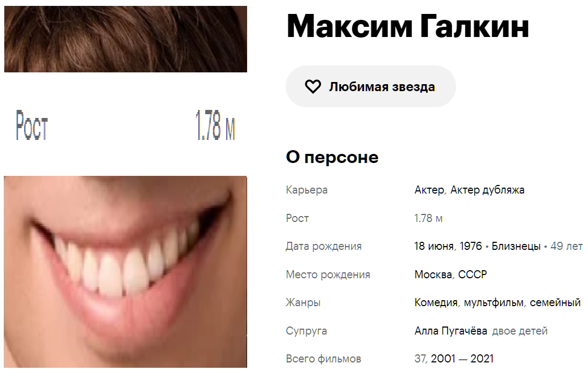Click the Максим Галкин name heading
Image resolution: width=588 pixels, height=371 pixels.
coord(407,26)
